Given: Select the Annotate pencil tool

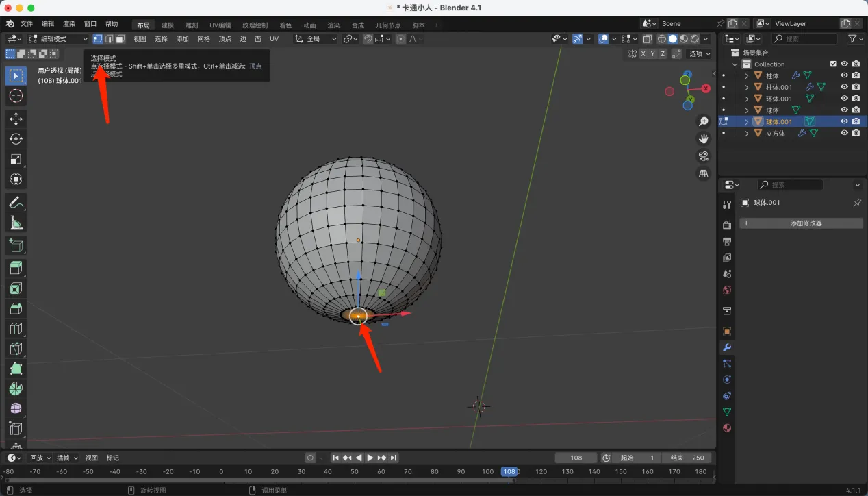Looking at the screenshot, I should (x=16, y=202).
